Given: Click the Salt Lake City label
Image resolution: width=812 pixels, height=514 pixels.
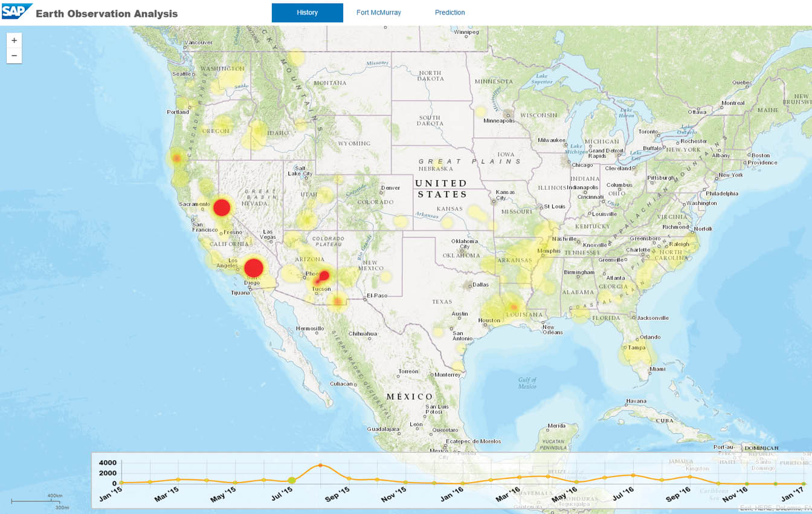Looking at the screenshot, I should click(300, 171).
